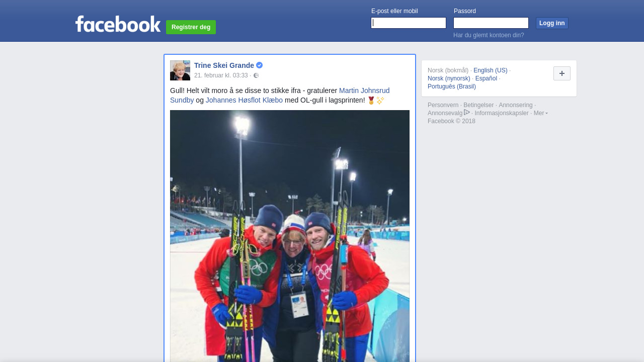644x362 pixels.
Task: Open the plus button for more languages
Action: [562, 73]
